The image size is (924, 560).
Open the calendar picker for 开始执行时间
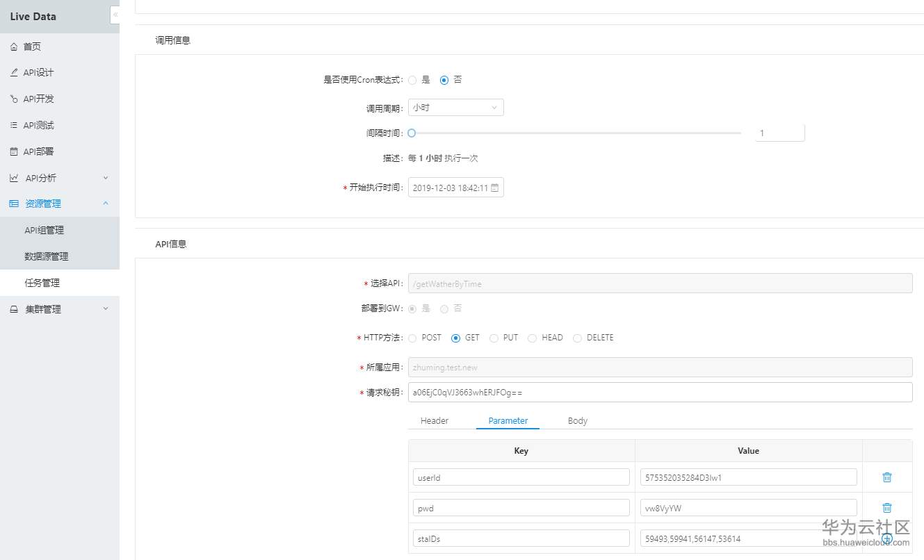coord(494,188)
